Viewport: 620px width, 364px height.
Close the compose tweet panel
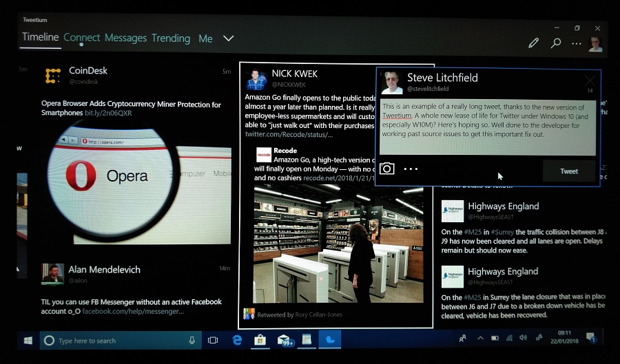pyautogui.click(x=590, y=81)
